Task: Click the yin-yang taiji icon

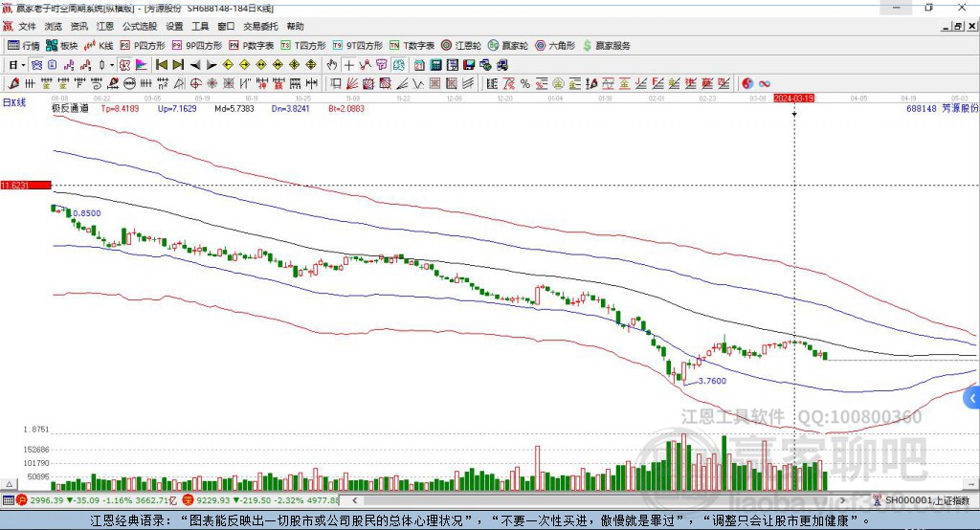Action: tap(747, 84)
